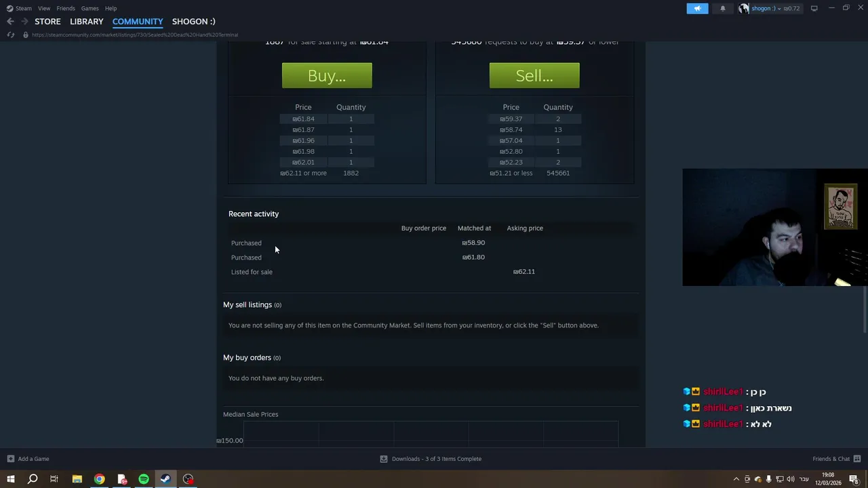Click Add a Game link

(x=33, y=459)
